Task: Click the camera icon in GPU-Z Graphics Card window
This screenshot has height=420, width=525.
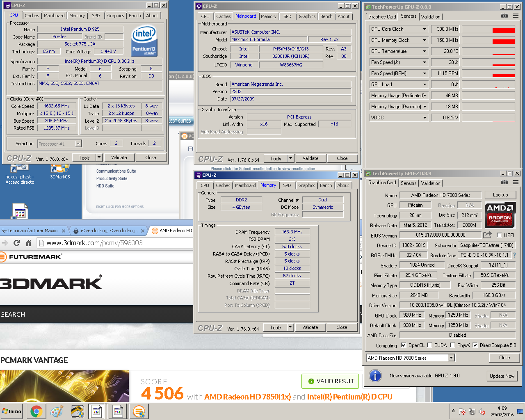Action: pyautogui.click(x=504, y=183)
